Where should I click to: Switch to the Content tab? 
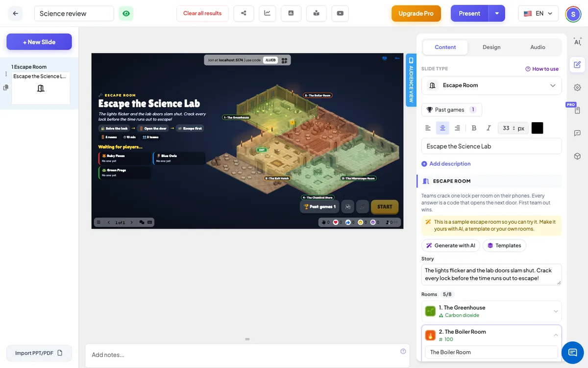tap(445, 47)
